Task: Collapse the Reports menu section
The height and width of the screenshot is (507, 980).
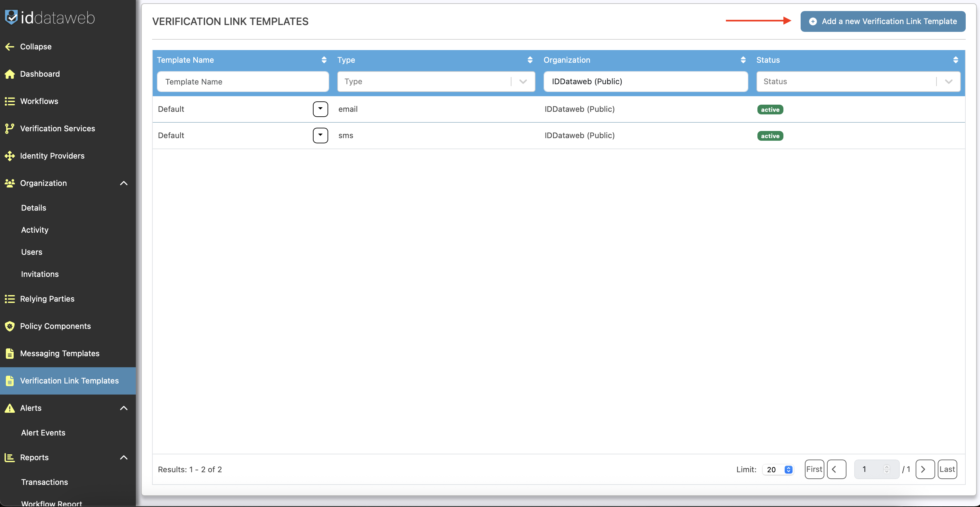Action: click(124, 457)
